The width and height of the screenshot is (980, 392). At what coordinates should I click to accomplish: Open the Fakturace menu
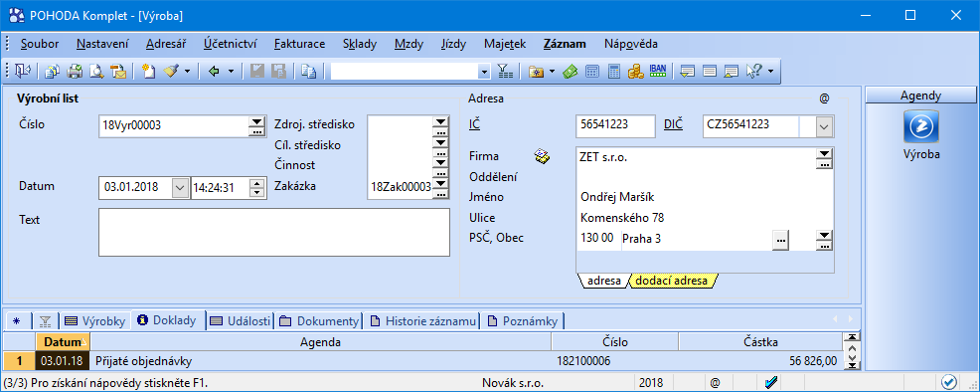pyautogui.click(x=299, y=44)
